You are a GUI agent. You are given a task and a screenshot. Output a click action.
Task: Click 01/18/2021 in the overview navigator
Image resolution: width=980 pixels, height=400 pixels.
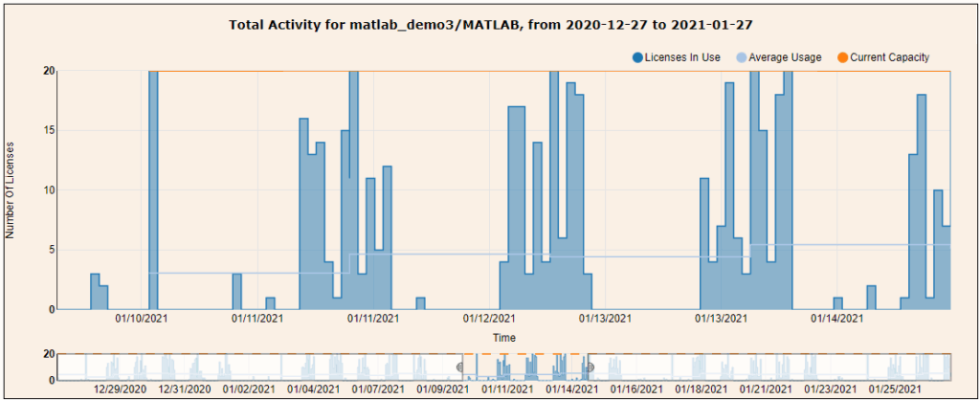[x=701, y=389]
